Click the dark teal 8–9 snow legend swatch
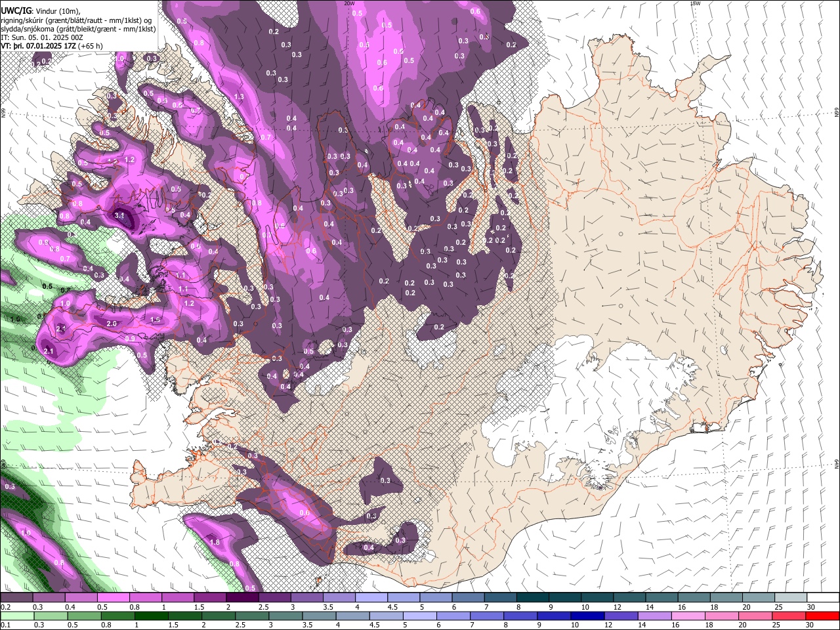 [x=533, y=597]
